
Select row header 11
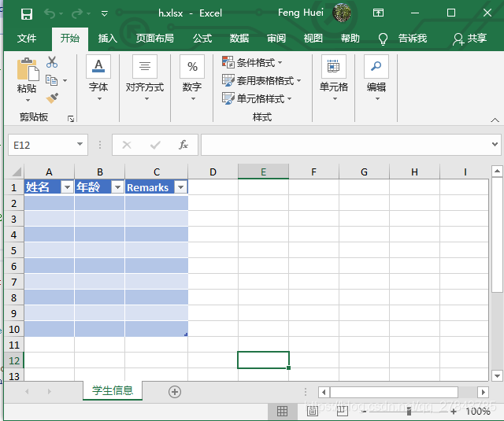14,345
